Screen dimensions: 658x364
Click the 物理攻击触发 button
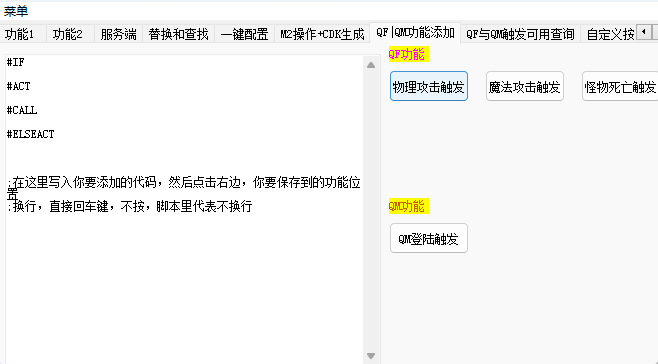[429, 86]
